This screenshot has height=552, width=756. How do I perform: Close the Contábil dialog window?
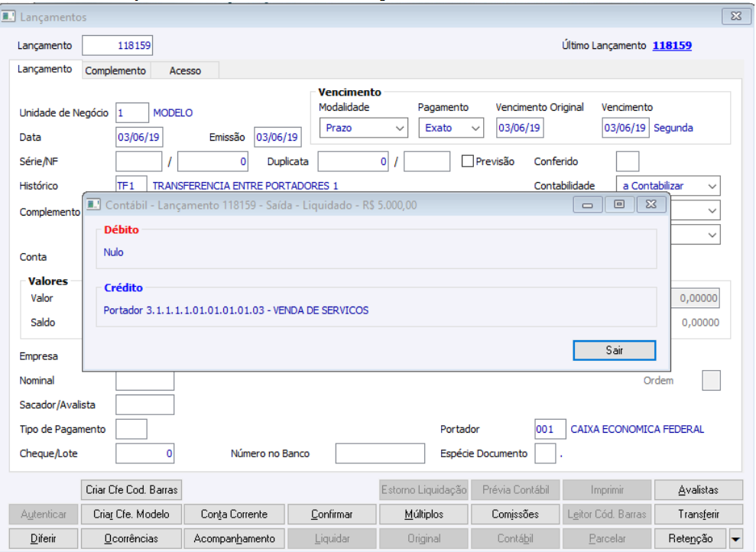[x=651, y=205]
